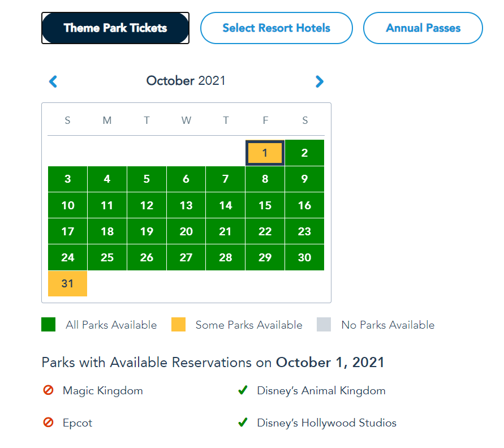Click the green All Parks Available swatch
Image resolution: width=504 pixels, height=448 pixels.
pos(49,324)
